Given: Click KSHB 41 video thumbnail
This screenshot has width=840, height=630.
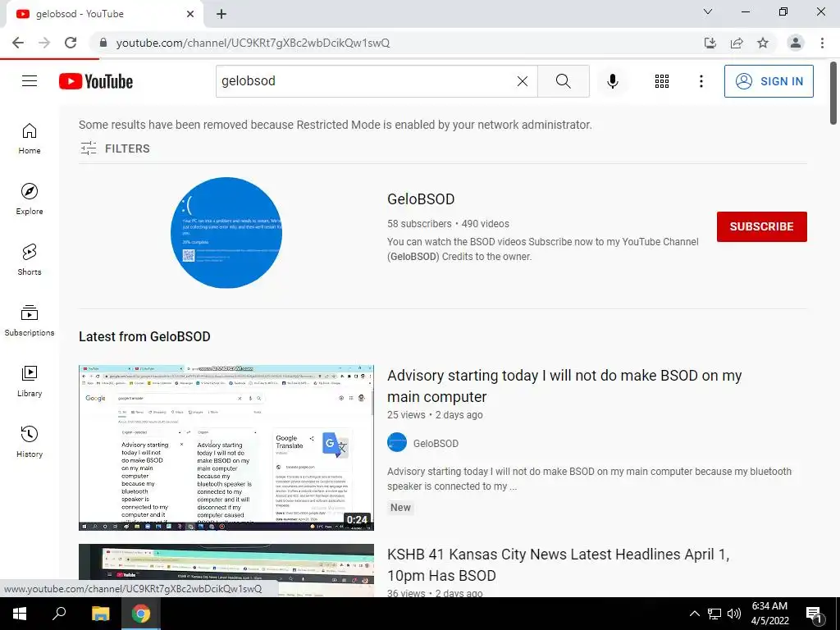Looking at the screenshot, I should [x=226, y=571].
